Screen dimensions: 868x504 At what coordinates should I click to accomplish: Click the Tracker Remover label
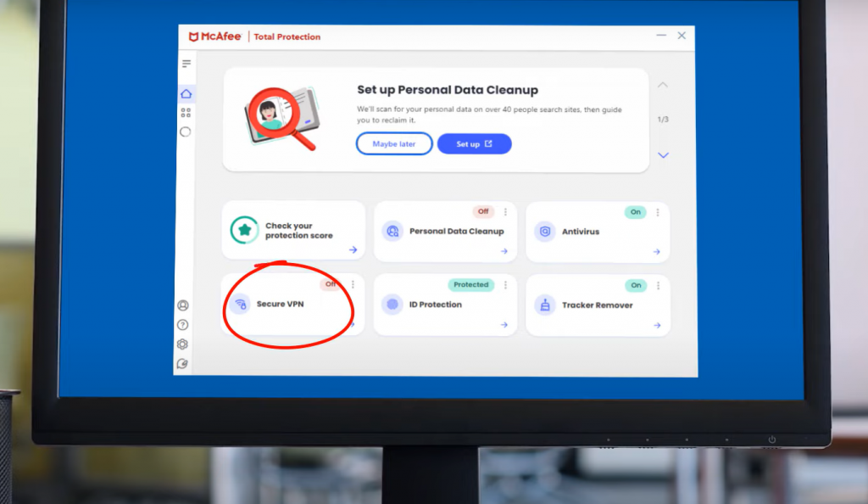[598, 305]
